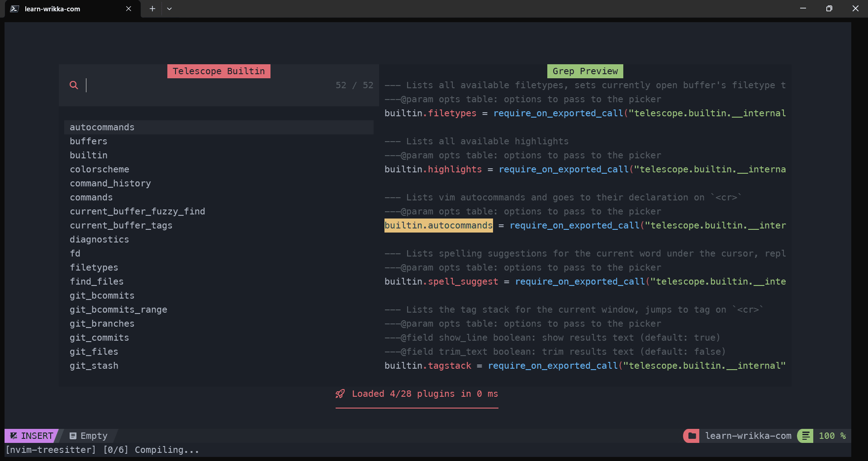Click the 52 / 52 results counter
The width and height of the screenshot is (868, 461).
[x=354, y=85]
